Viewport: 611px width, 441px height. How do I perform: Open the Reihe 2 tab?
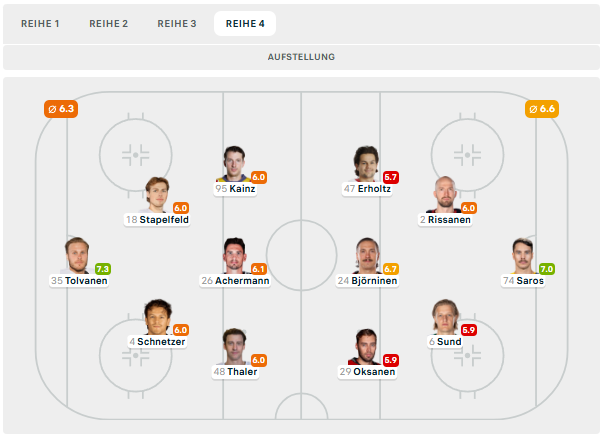pyautogui.click(x=108, y=23)
